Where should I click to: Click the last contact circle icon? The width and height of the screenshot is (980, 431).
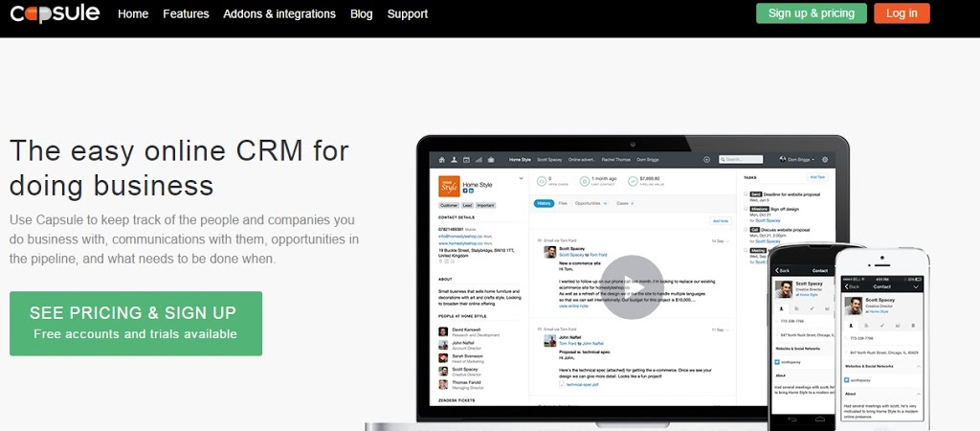[585, 181]
